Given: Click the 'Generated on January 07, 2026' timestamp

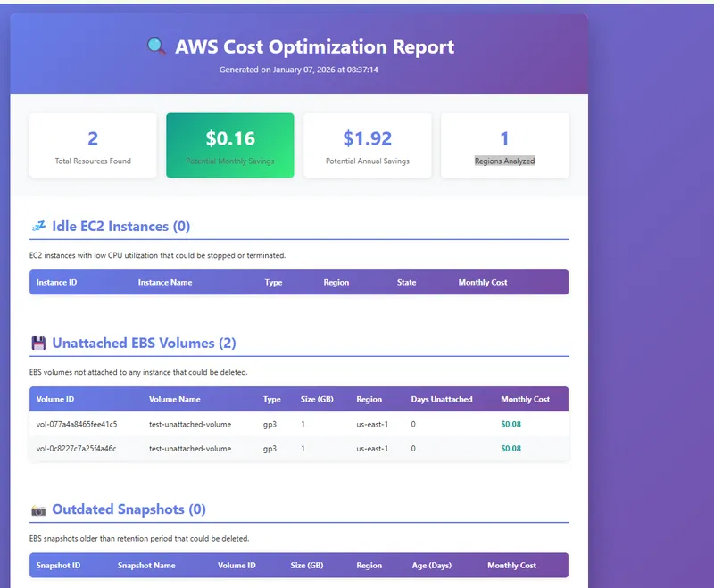Looking at the screenshot, I should pos(299,70).
